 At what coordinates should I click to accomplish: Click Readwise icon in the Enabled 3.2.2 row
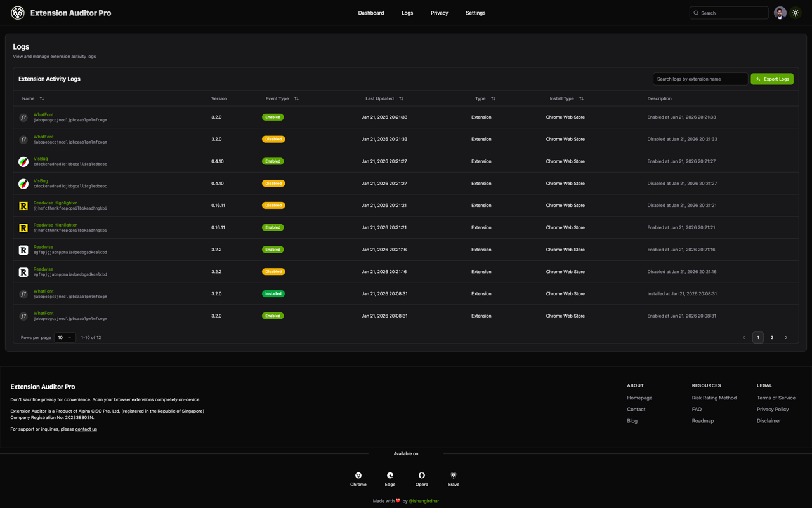click(x=23, y=250)
